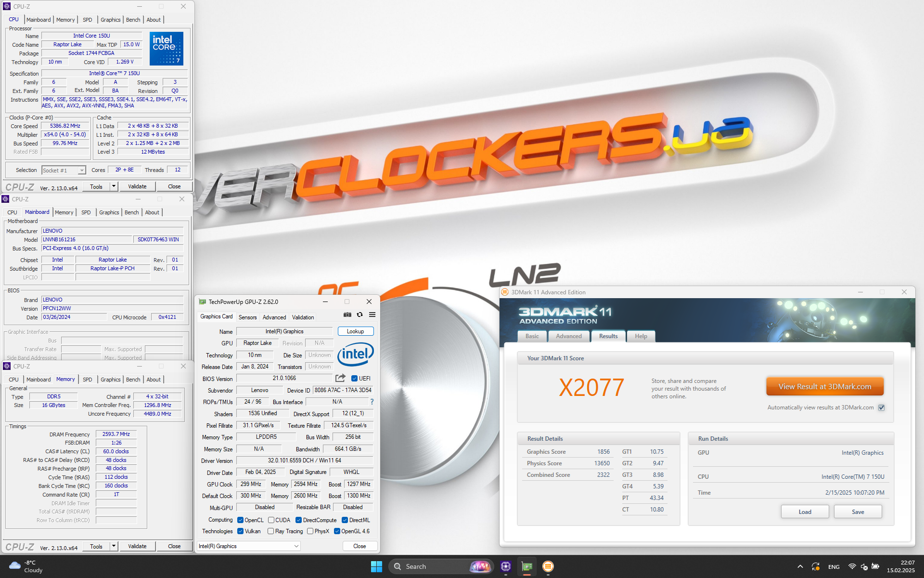Click the Lookup button in GPU-Z
This screenshot has height=578, width=924.
click(x=355, y=331)
